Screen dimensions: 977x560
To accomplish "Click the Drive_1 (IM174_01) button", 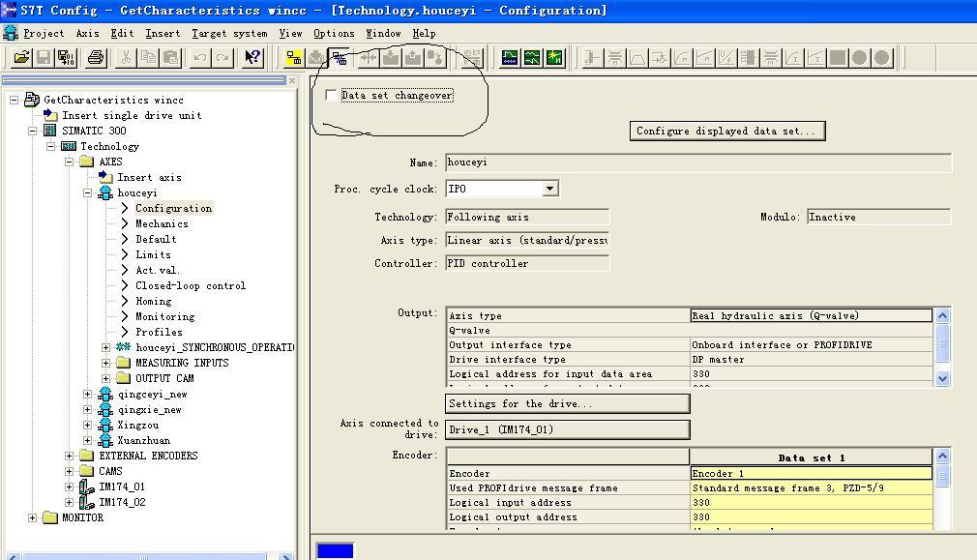I will pos(568,429).
